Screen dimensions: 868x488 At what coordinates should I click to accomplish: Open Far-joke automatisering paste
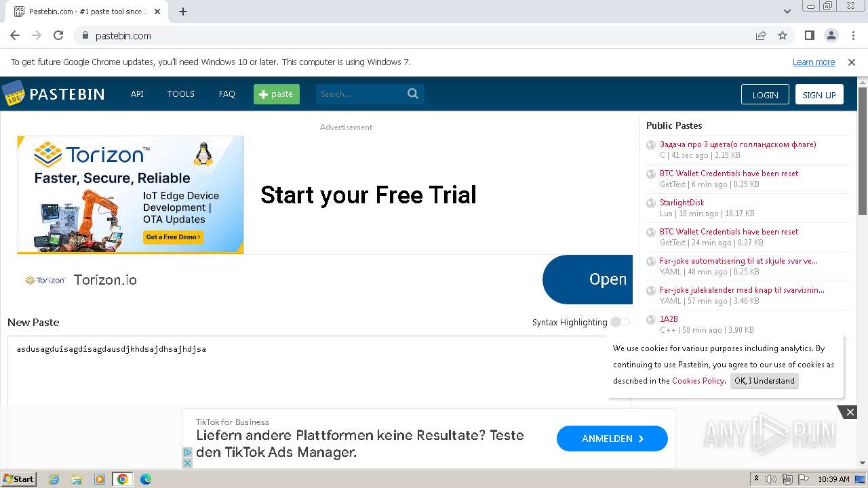(x=738, y=260)
